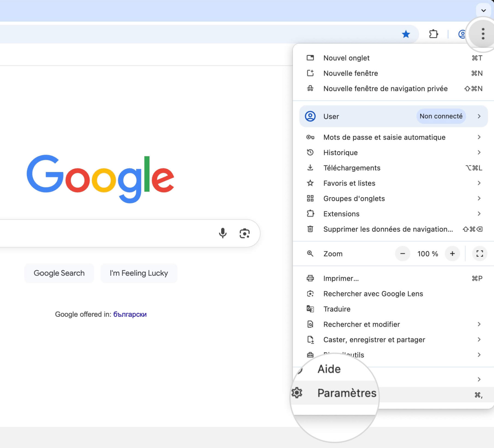Viewport: 494px width, 448px height.
Task: Click the Extensions puzzle icon in menu
Action: [x=310, y=214]
